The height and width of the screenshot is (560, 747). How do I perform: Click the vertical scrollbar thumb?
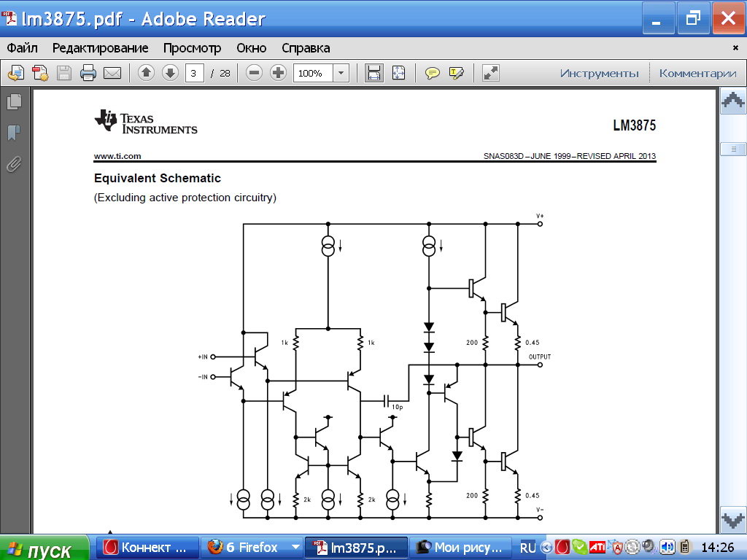tap(732, 149)
